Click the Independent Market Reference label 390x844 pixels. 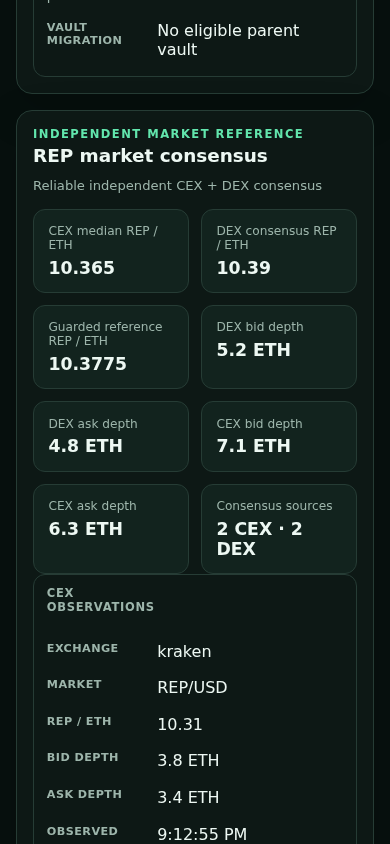168,133
